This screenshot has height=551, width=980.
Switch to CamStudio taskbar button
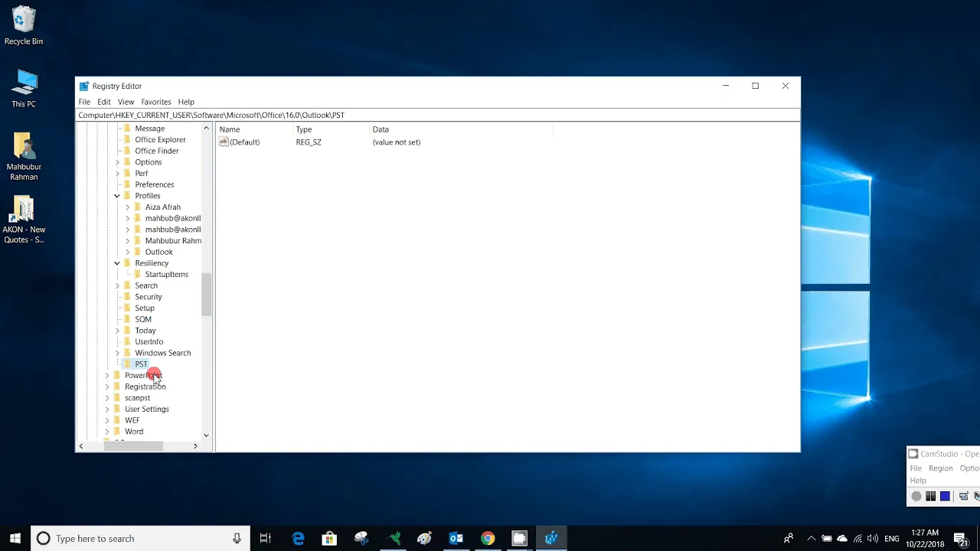pyautogui.click(x=519, y=538)
